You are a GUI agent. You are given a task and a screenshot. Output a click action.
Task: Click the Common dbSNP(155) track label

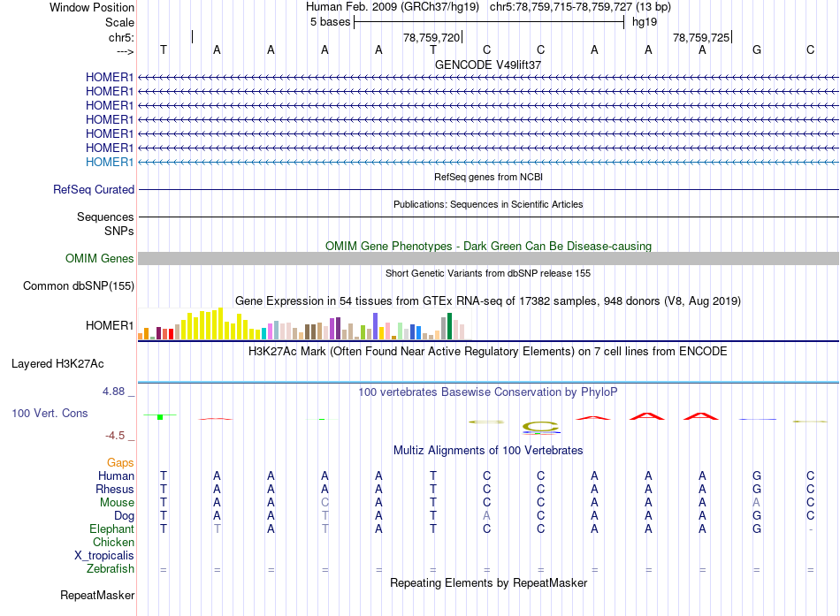coord(78,285)
